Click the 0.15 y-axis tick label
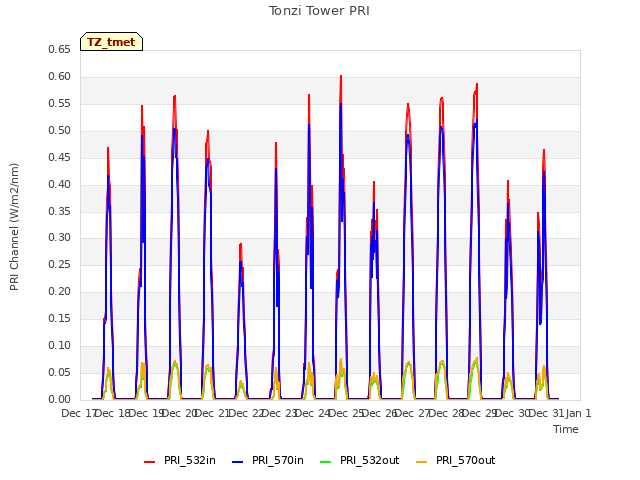This screenshot has width=640, height=480. point(60,318)
